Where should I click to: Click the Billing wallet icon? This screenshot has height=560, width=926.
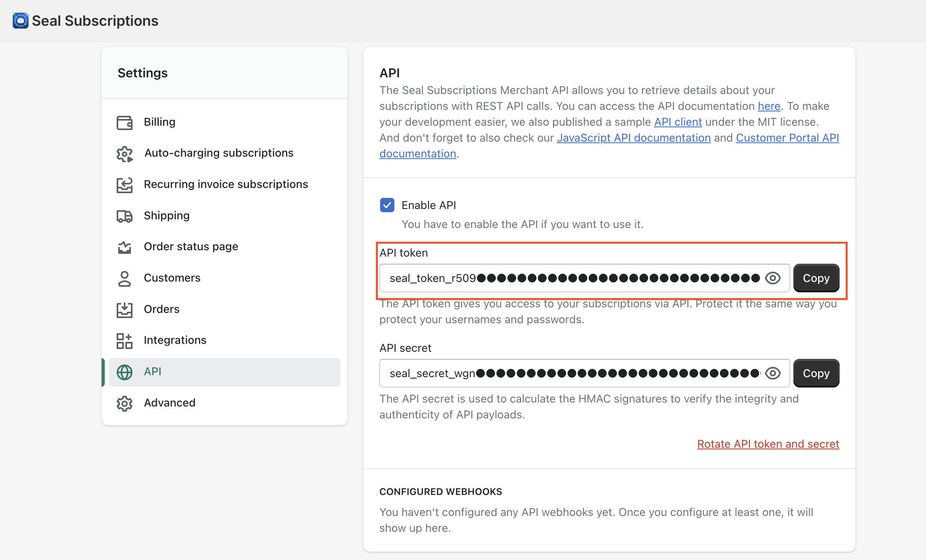(125, 123)
